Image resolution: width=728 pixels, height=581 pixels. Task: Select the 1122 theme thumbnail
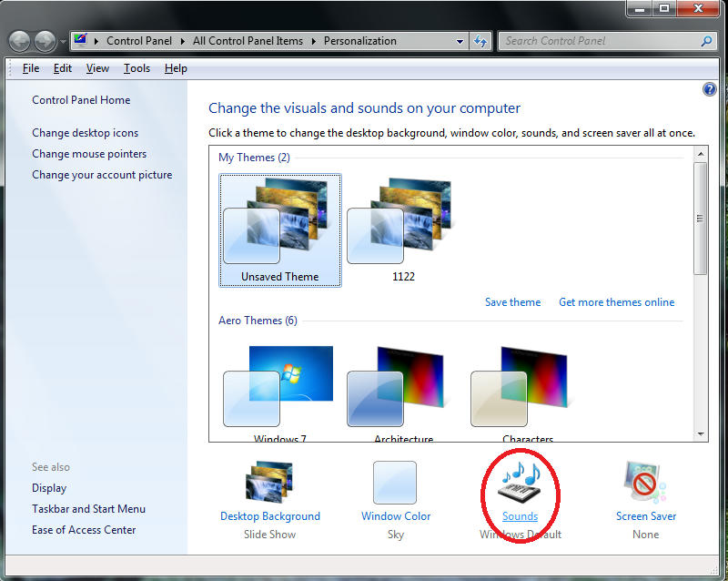tap(403, 230)
